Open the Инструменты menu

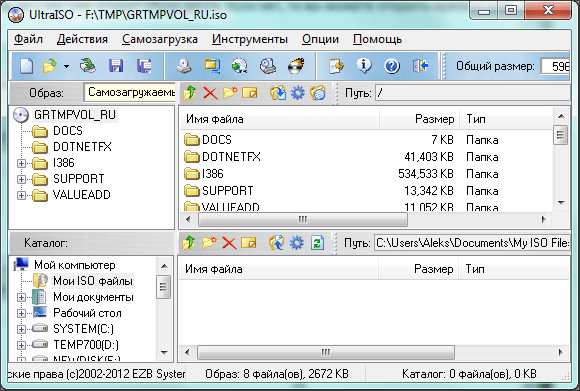[x=250, y=39]
